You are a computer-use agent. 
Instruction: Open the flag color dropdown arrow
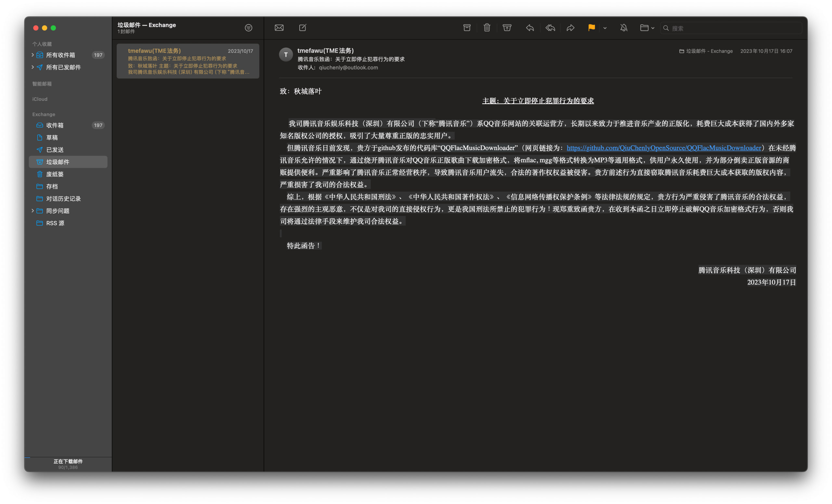click(605, 28)
